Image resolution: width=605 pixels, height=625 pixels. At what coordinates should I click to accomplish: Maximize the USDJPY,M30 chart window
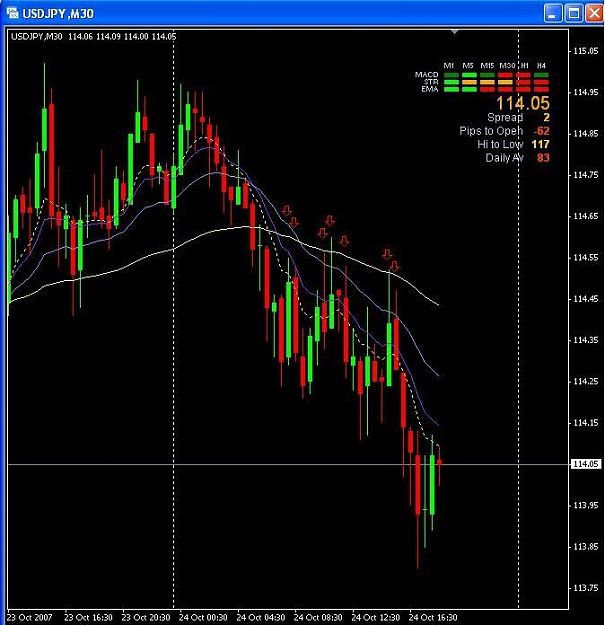tap(574, 13)
